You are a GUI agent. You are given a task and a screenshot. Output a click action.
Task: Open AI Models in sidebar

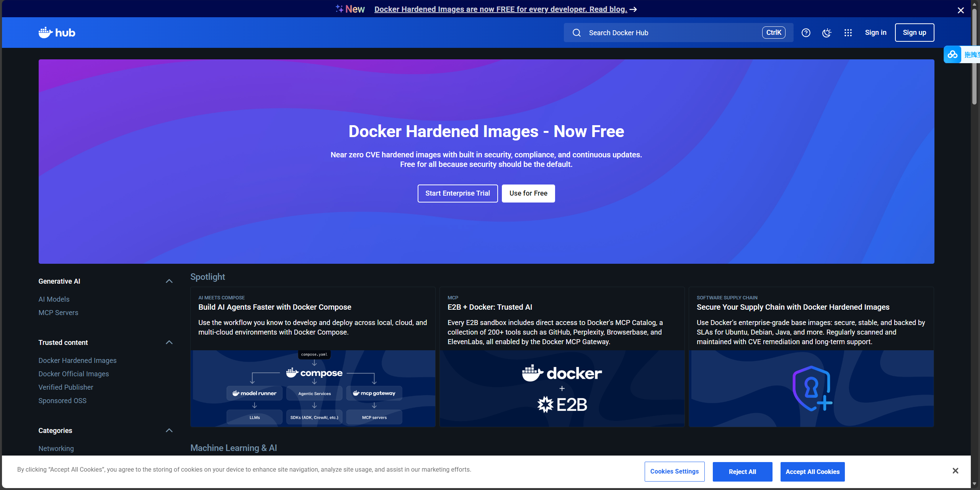tap(54, 299)
